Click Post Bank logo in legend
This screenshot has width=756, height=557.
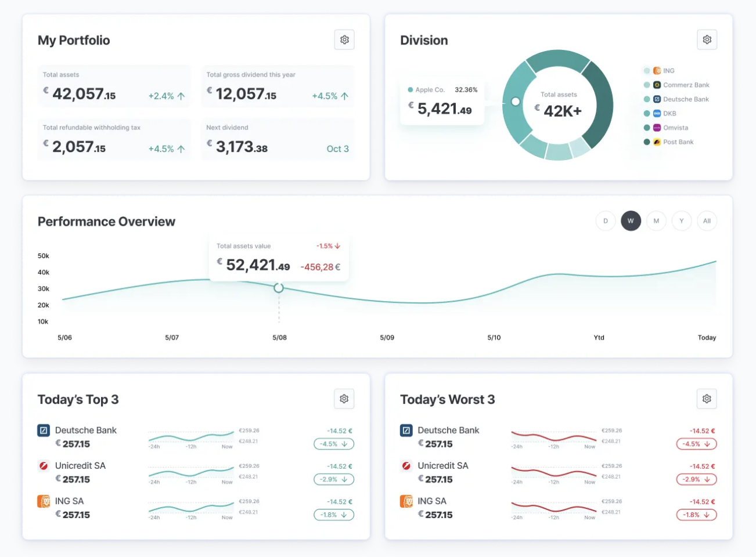[657, 142]
